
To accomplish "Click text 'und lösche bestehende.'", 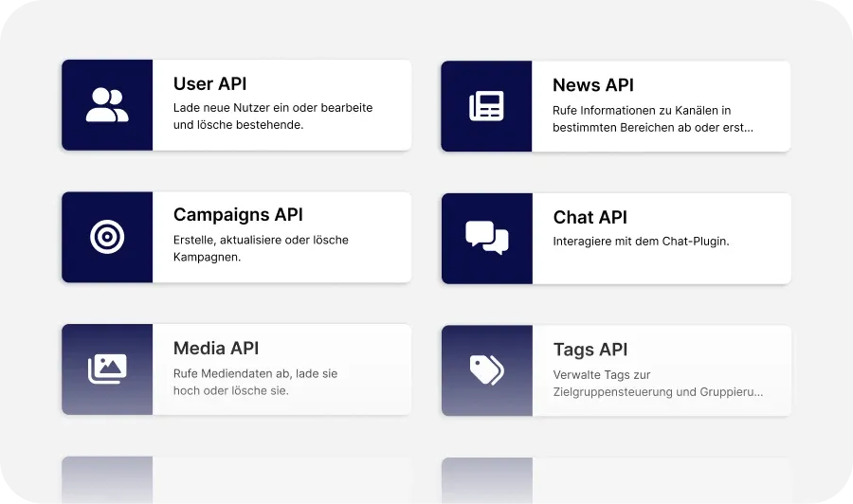I will tap(238, 124).
